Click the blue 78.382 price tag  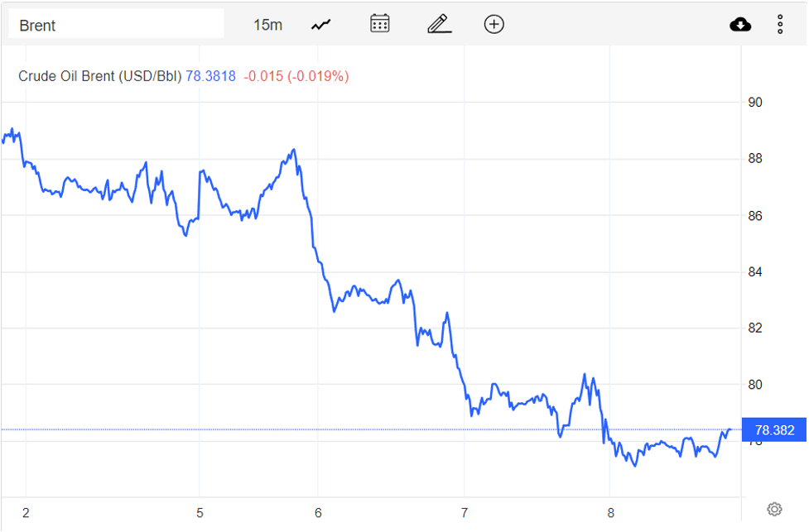pyautogui.click(x=773, y=428)
